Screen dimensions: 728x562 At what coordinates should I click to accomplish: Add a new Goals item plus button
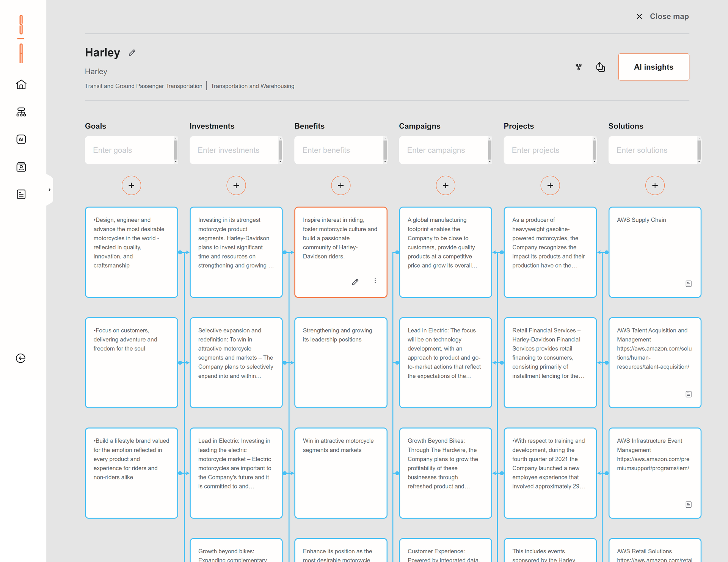click(131, 185)
